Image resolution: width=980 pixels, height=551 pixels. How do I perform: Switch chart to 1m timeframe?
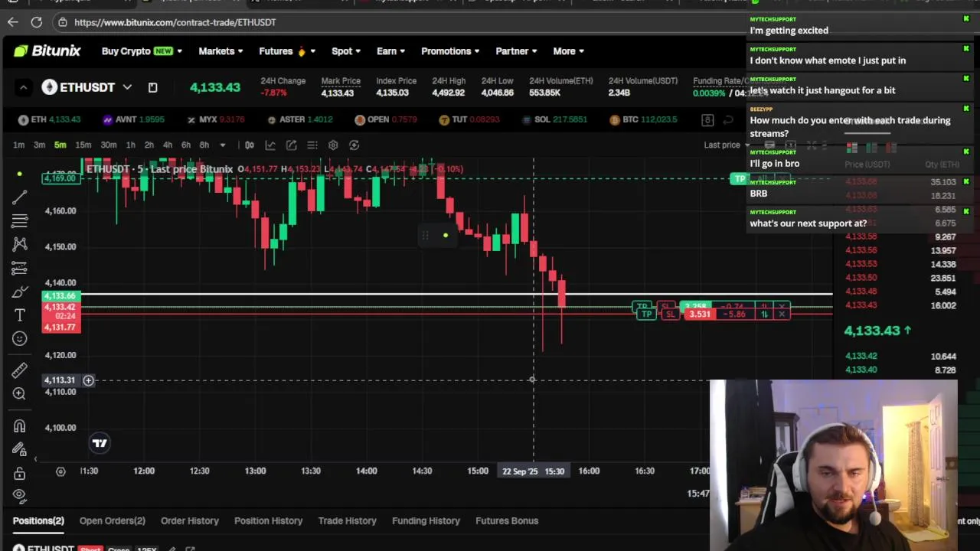pos(18,145)
